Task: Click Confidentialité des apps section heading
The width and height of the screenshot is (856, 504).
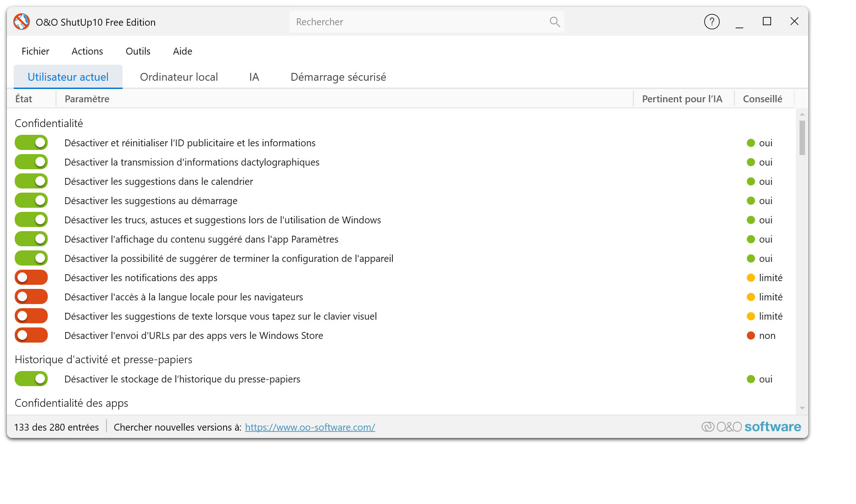Action: [71, 403]
